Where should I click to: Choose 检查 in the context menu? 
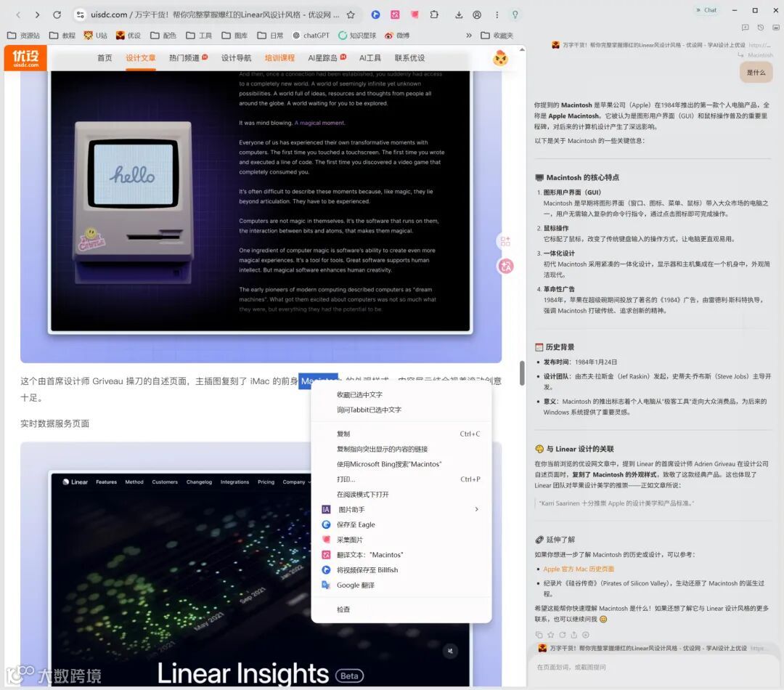pyautogui.click(x=401, y=609)
